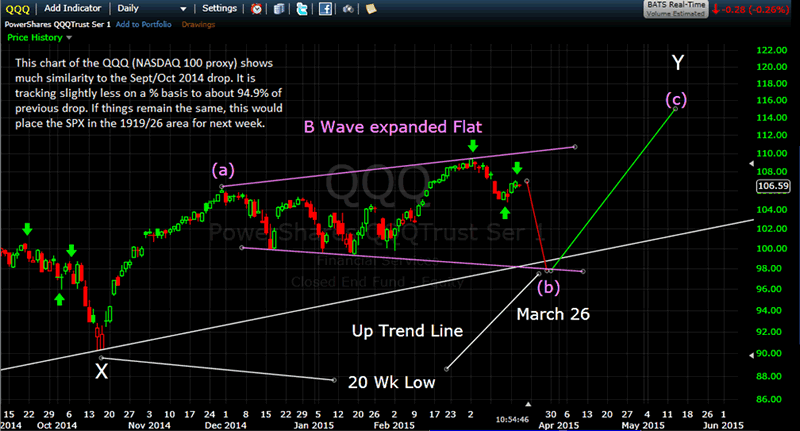
Task: Share the chart via Twitter icon
Action: (x=302, y=9)
